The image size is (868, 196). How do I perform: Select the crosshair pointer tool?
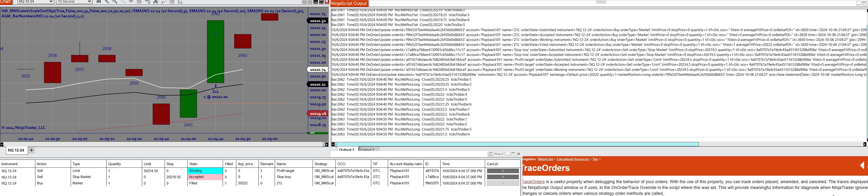tap(131, 2)
